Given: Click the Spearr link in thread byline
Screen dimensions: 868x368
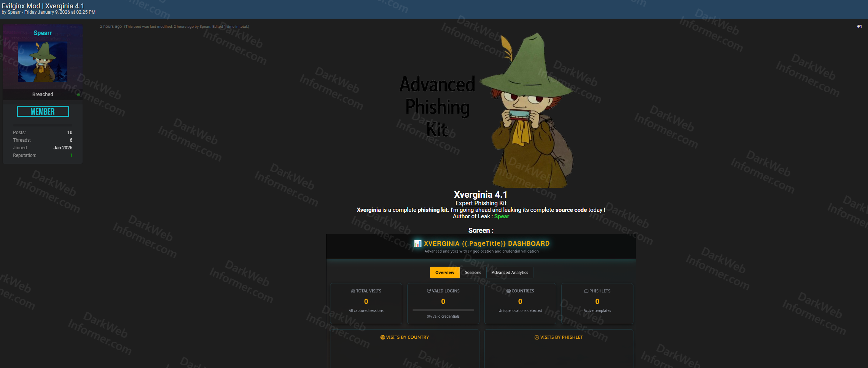Looking at the screenshot, I should [x=14, y=12].
